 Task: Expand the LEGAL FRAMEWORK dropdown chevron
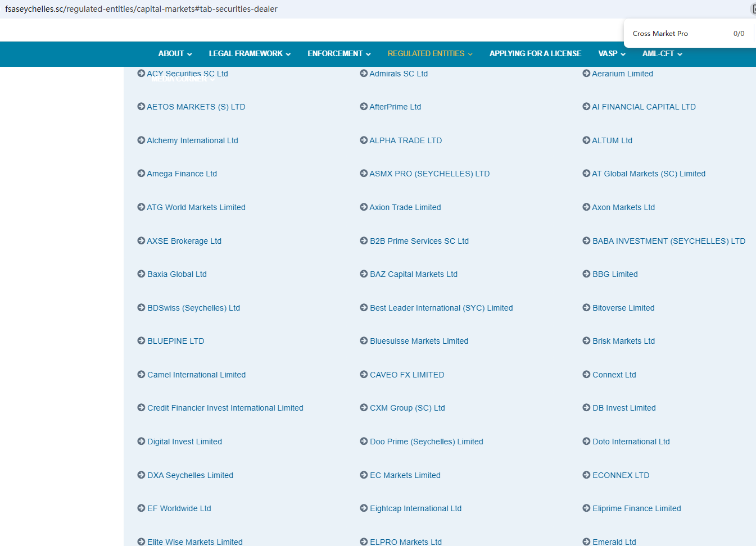[x=288, y=54]
